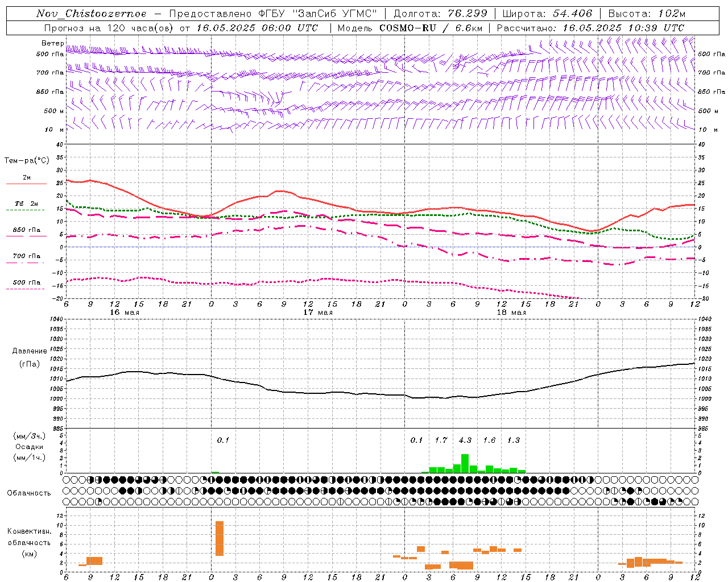Click the 'Td 2м' legend entry
Screen dimensions: 728x582
coord(26,203)
